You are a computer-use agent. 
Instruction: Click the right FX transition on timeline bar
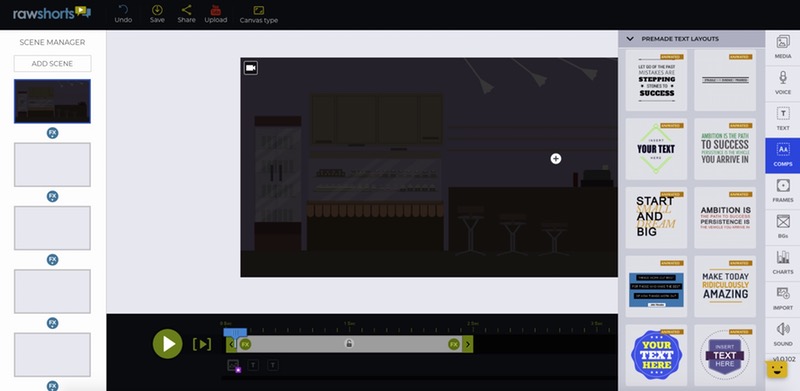pyautogui.click(x=454, y=344)
